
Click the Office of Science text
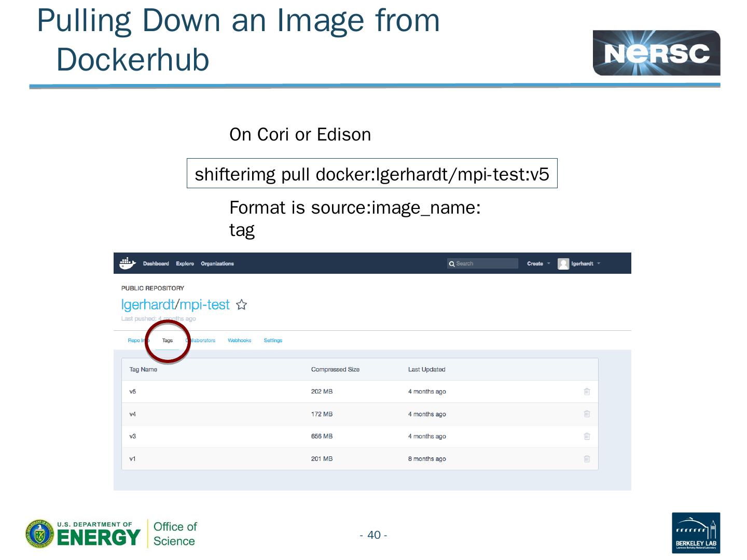point(175,534)
